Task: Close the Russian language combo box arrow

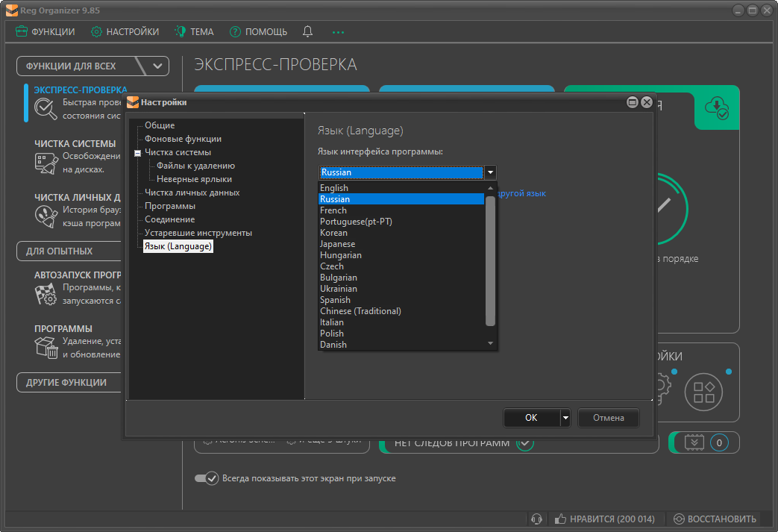Action: pyautogui.click(x=490, y=172)
